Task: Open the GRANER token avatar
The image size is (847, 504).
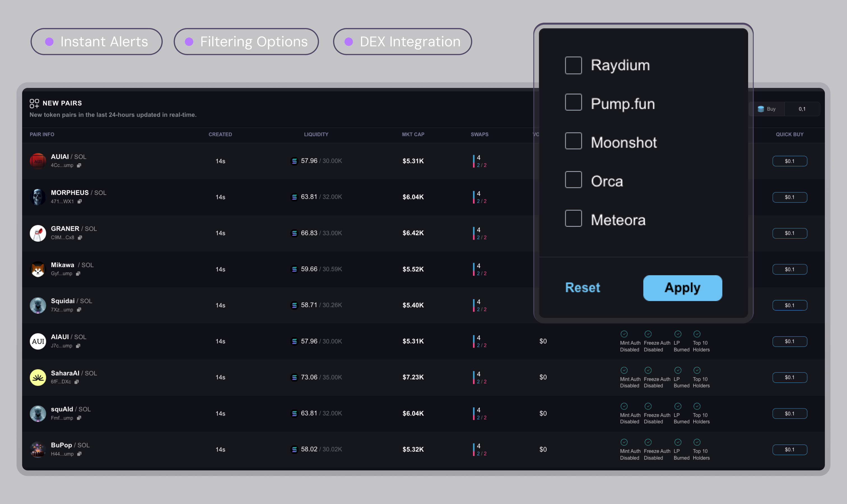Action: tap(38, 233)
